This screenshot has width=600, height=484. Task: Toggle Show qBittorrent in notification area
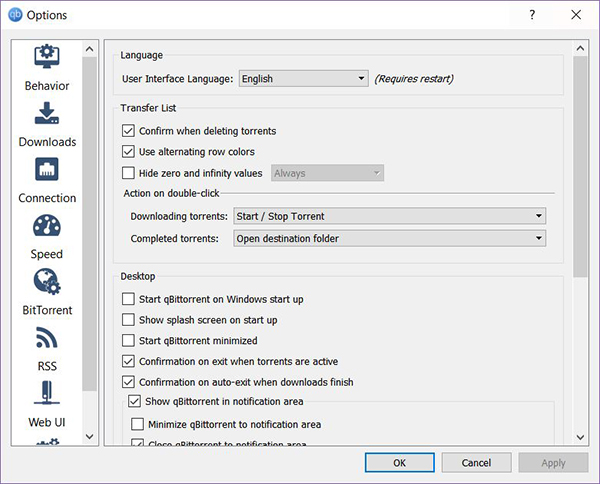(134, 401)
